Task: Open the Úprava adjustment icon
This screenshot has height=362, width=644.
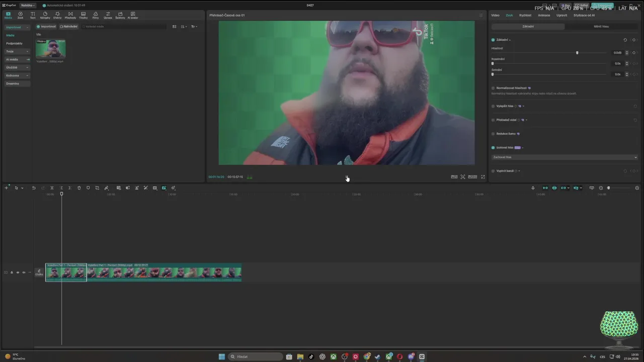Action: (108, 15)
